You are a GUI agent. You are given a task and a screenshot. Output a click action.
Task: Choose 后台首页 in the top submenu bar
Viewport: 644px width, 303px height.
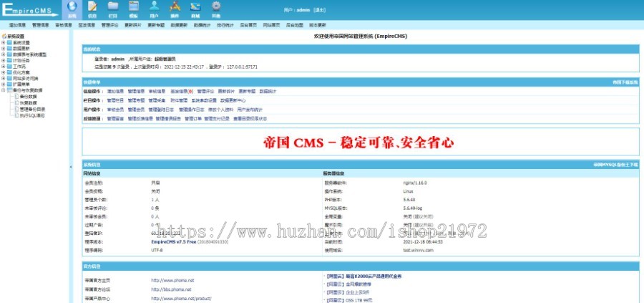(248, 25)
